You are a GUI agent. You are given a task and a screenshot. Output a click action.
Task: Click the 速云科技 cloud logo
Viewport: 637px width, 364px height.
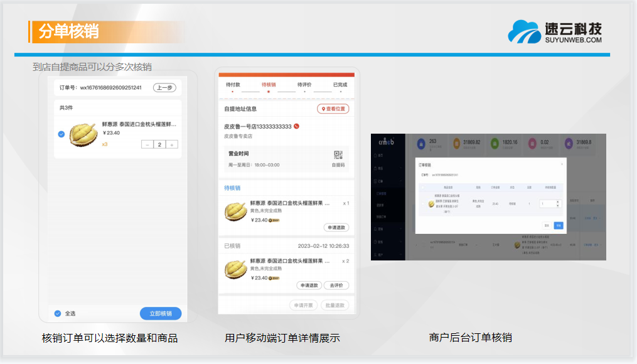tap(525, 32)
